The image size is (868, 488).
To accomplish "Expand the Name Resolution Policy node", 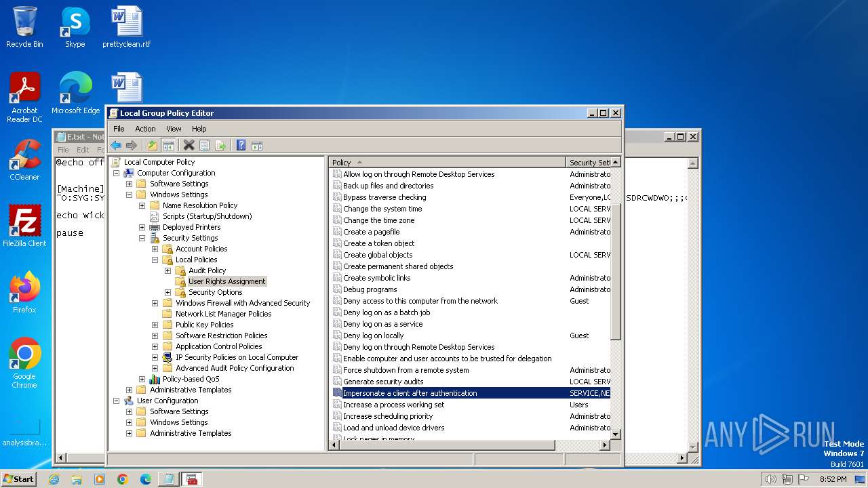I will pyautogui.click(x=142, y=205).
